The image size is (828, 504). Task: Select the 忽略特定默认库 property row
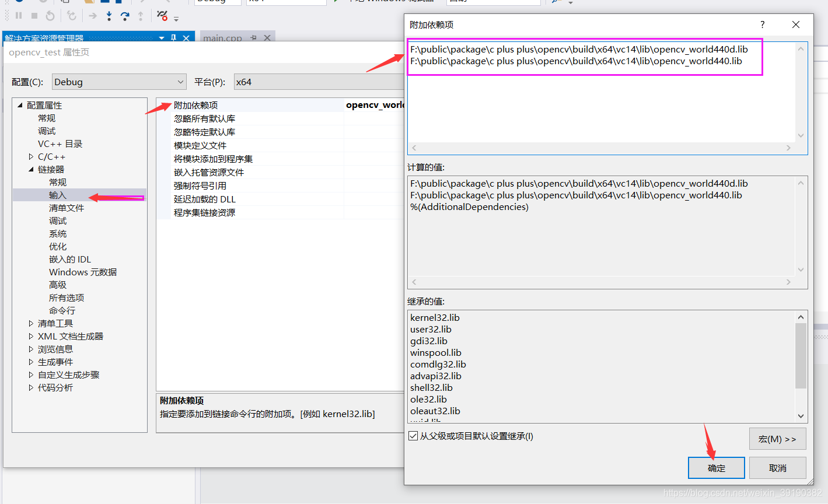point(281,132)
